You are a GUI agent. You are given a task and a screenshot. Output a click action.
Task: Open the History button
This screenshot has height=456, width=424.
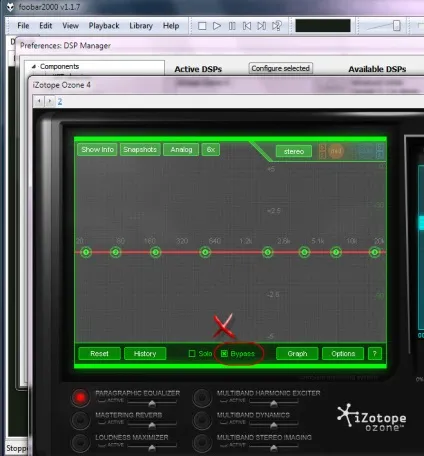click(145, 353)
